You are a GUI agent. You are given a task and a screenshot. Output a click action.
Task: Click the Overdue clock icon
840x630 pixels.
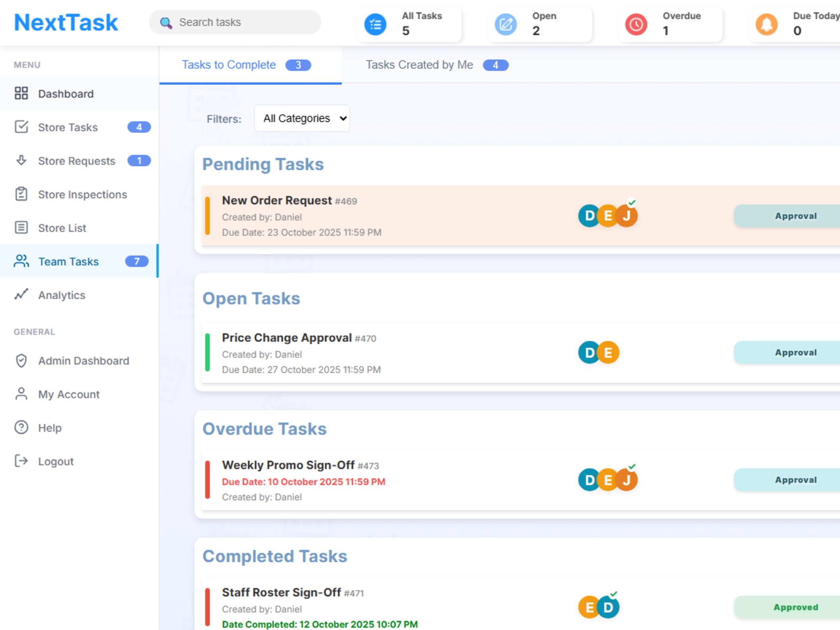[636, 24]
